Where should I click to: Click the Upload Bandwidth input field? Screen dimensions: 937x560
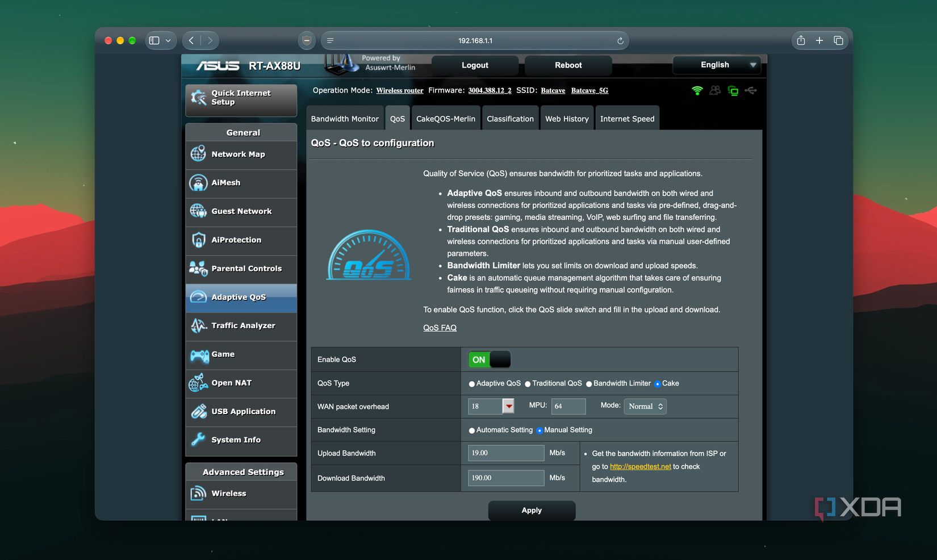pyautogui.click(x=506, y=453)
